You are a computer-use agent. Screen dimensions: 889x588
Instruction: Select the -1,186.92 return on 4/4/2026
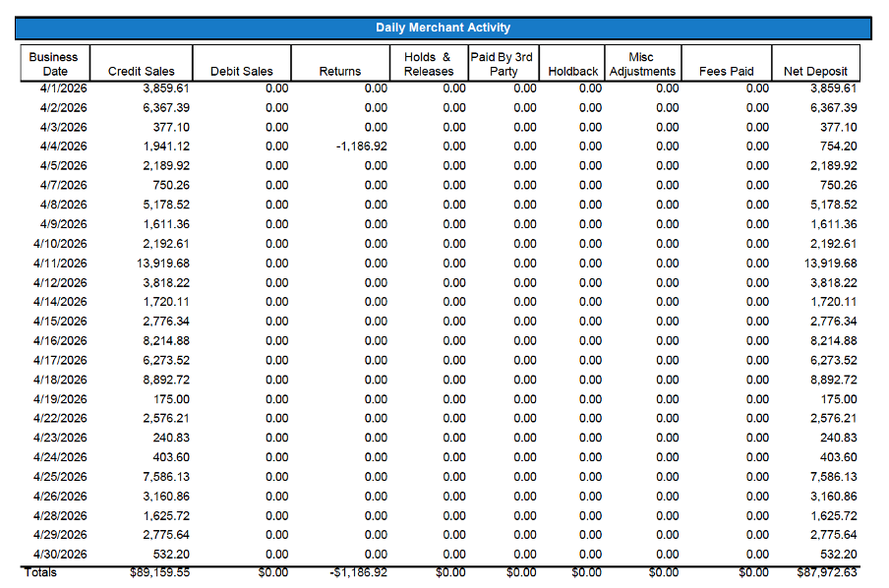click(x=362, y=147)
